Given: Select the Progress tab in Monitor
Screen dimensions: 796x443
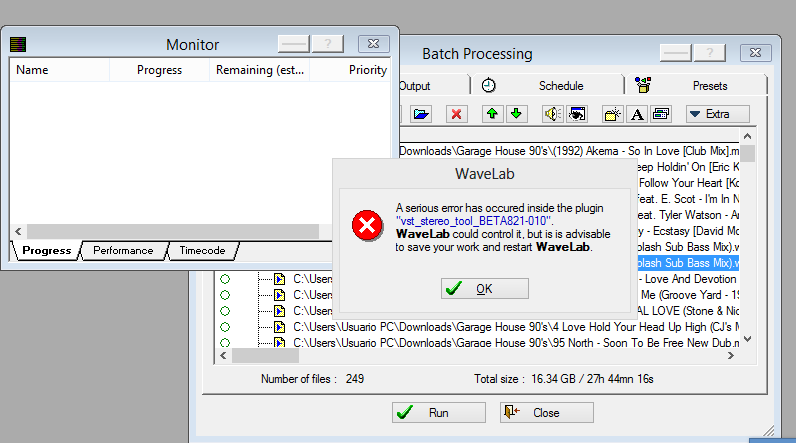Looking at the screenshot, I should [46, 250].
